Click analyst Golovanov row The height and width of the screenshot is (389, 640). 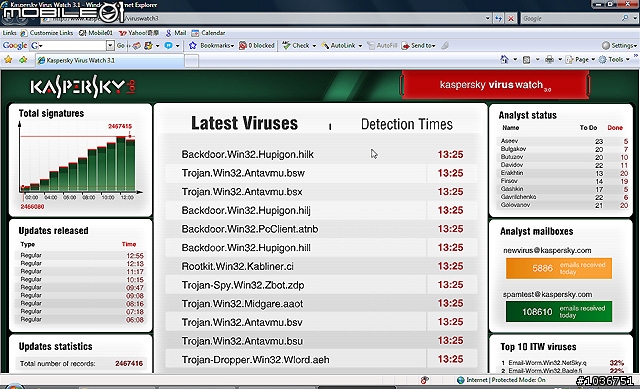pos(564,205)
